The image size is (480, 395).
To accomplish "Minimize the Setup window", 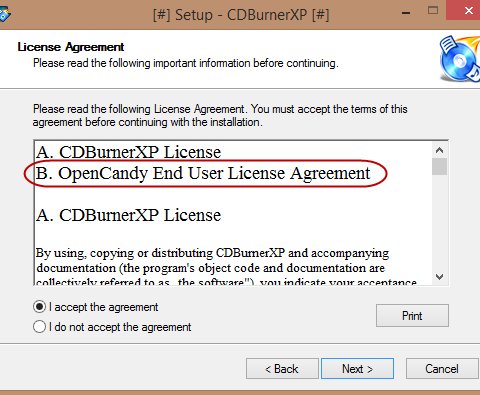I will click(x=406, y=13).
